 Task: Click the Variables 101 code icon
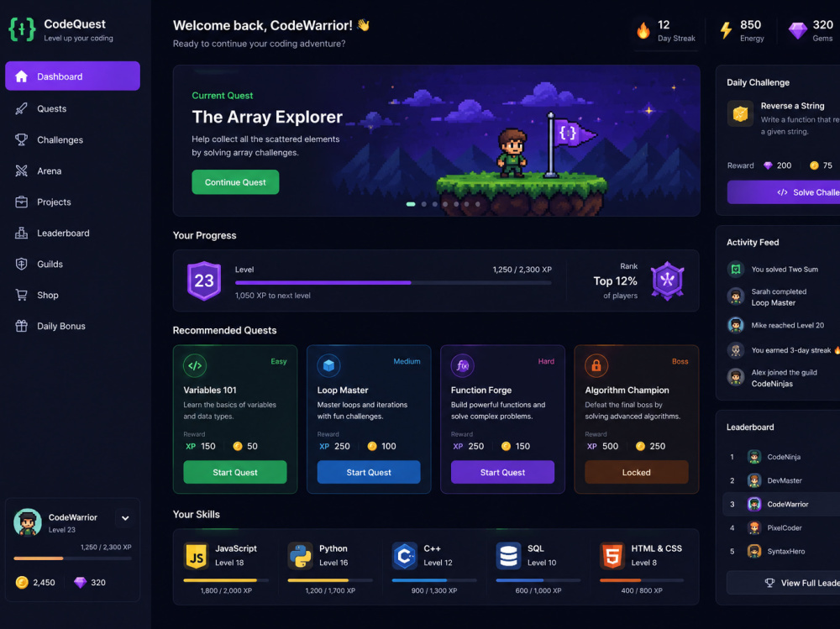[195, 365]
